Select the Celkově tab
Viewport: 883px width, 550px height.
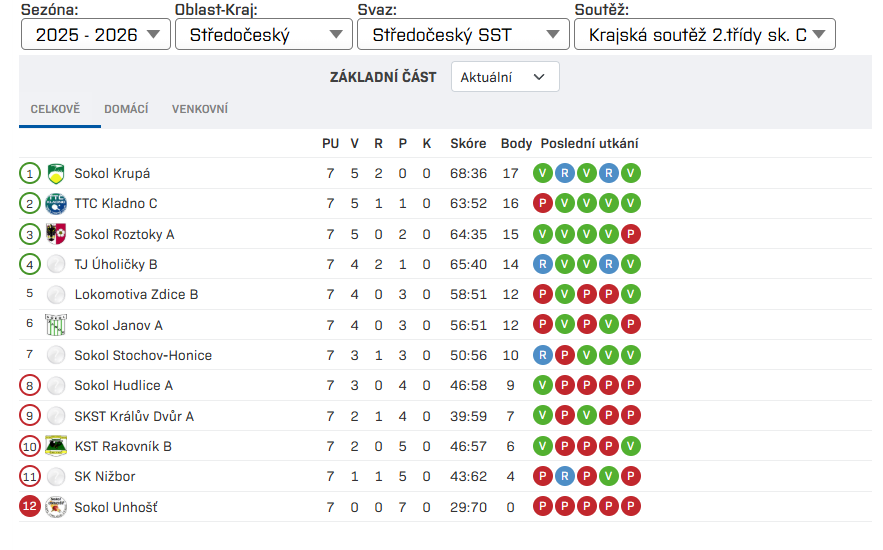(x=55, y=109)
